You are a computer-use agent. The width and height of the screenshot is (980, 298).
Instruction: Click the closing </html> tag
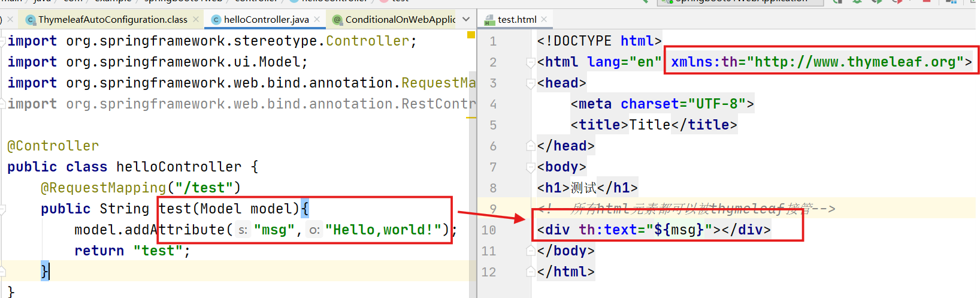pyautogui.click(x=566, y=272)
